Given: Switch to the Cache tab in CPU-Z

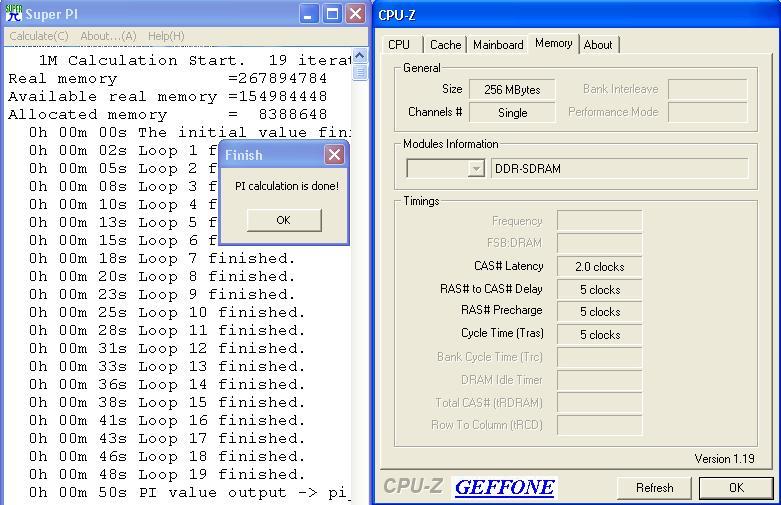Looking at the screenshot, I should (x=445, y=45).
